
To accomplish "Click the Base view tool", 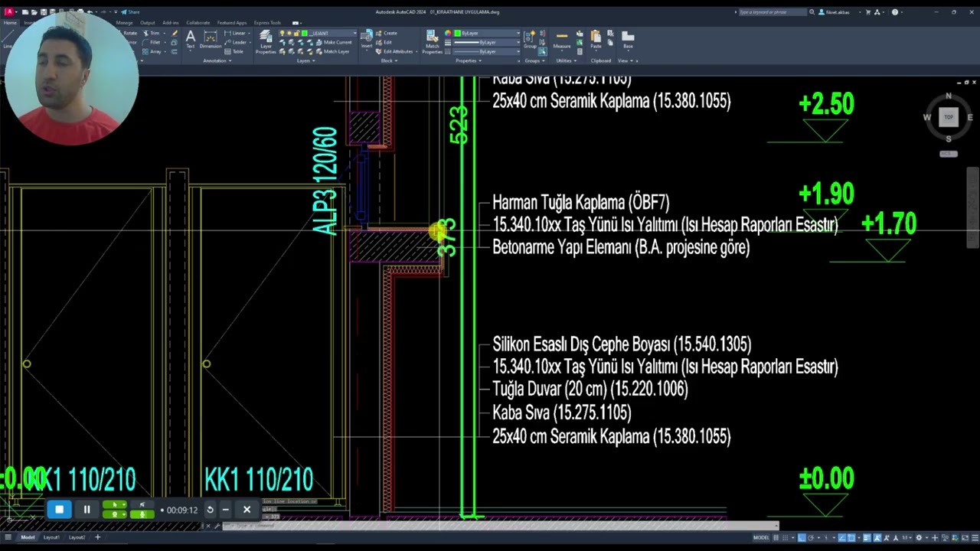I will click(628, 40).
